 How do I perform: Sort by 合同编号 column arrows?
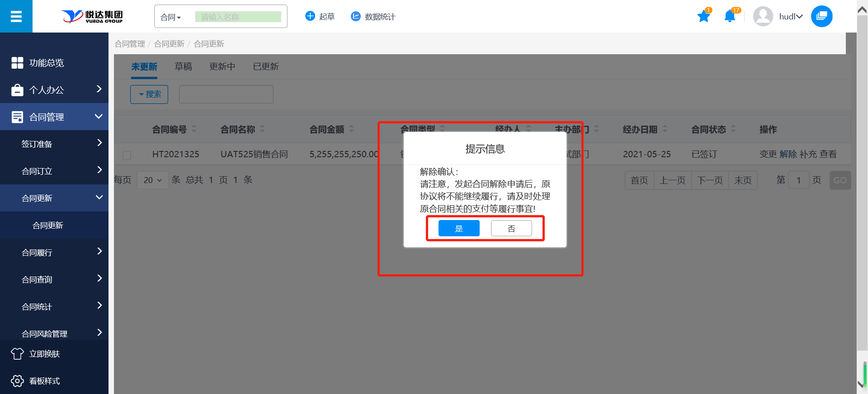click(x=194, y=129)
